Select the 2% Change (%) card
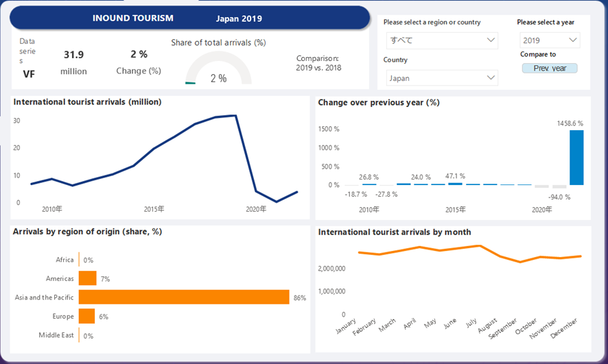The image size is (608, 364). [x=139, y=62]
